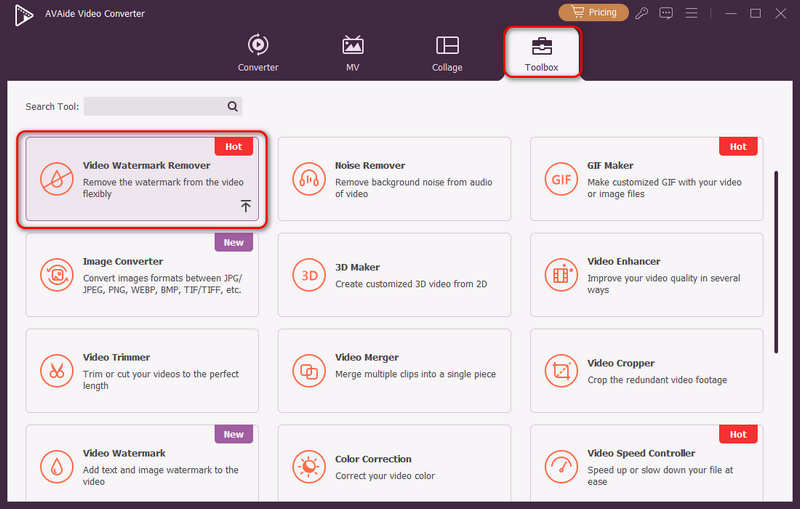Open 3D Maker by its title

[357, 267]
